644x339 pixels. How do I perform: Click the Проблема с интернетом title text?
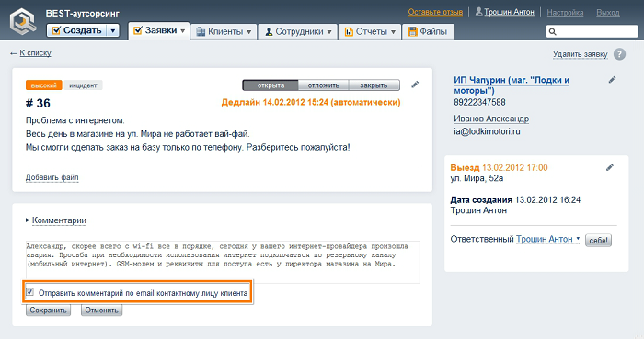click(75, 120)
